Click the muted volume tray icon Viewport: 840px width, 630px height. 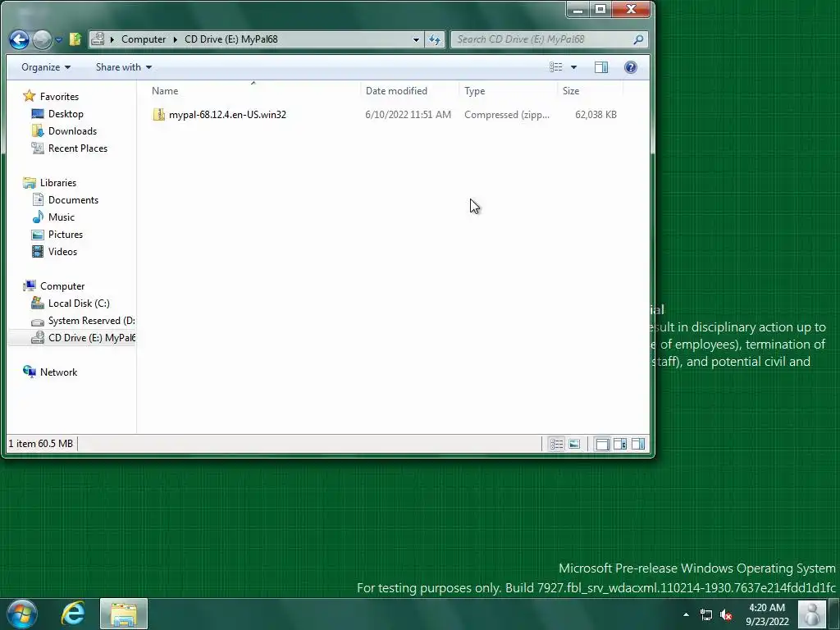coord(726,615)
